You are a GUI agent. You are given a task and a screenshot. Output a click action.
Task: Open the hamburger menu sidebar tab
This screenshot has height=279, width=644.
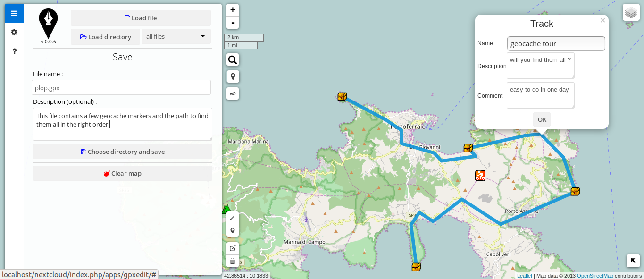tap(14, 13)
